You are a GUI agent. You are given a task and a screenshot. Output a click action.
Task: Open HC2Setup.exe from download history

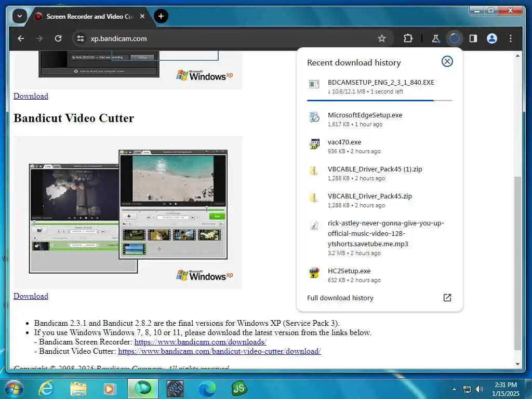[x=379, y=275]
